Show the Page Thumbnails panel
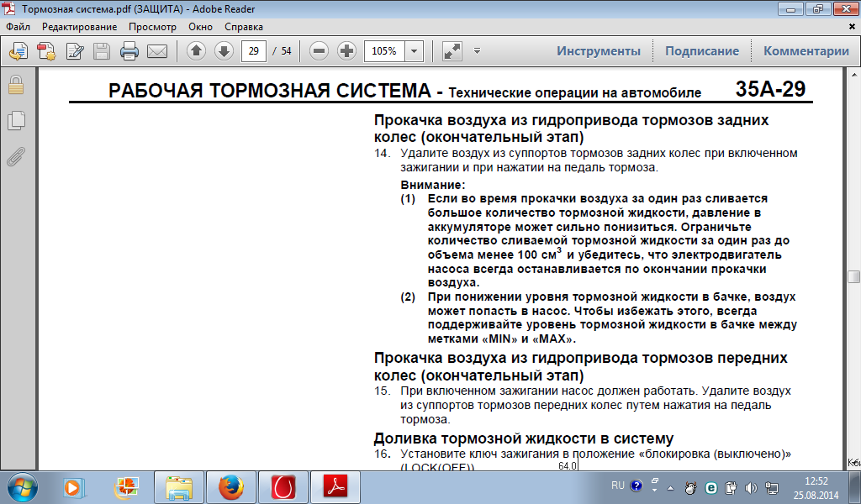The height and width of the screenshot is (504, 861). (15, 121)
